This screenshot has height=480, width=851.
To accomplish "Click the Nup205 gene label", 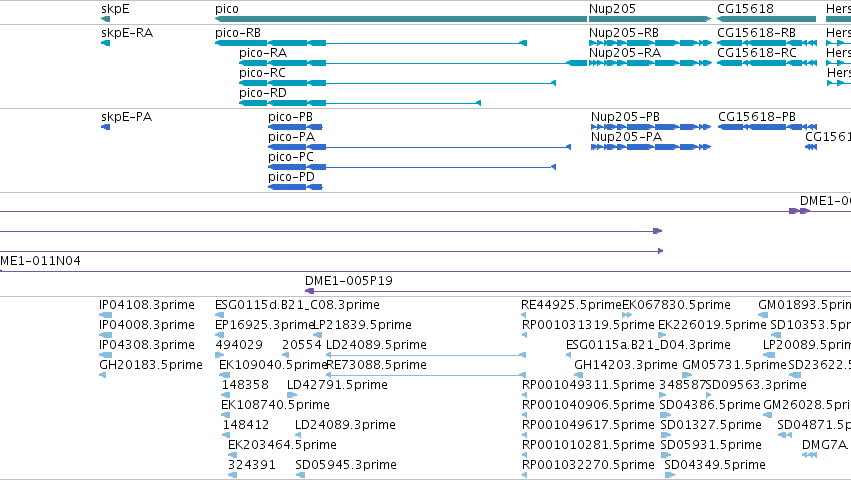I will pyautogui.click(x=612, y=9).
